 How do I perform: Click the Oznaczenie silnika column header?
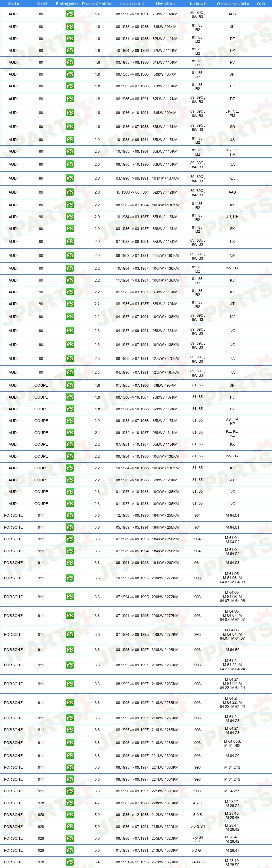pyautogui.click(x=233, y=4)
